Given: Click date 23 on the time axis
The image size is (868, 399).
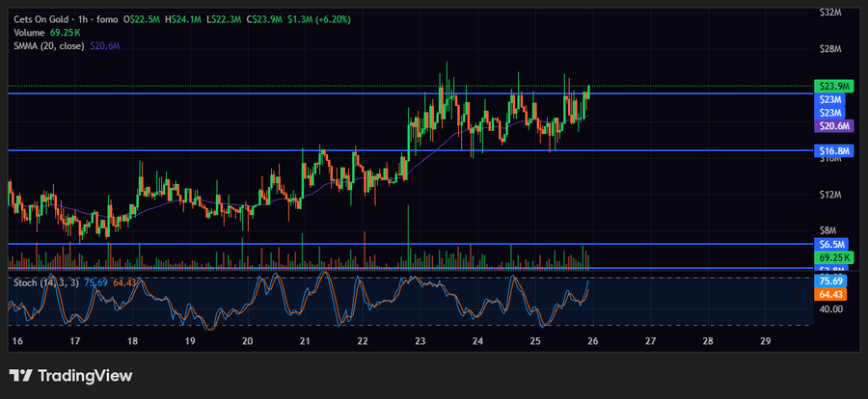Looking at the screenshot, I should (x=420, y=341).
